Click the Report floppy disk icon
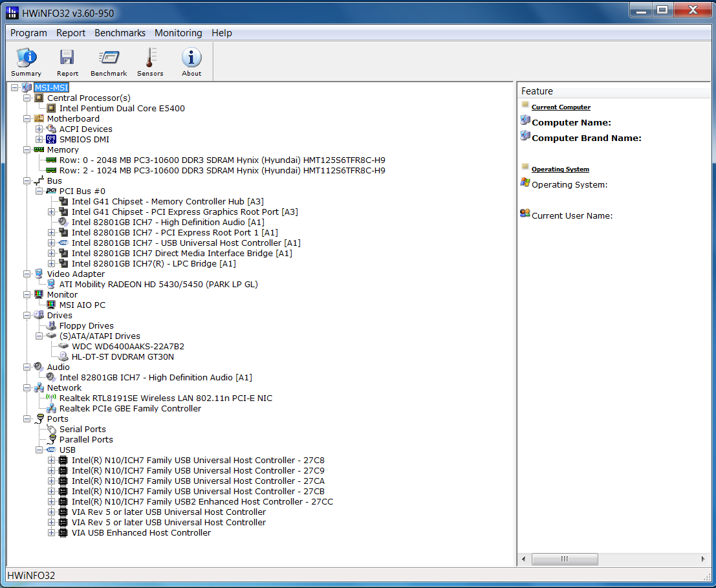 click(x=67, y=58)
